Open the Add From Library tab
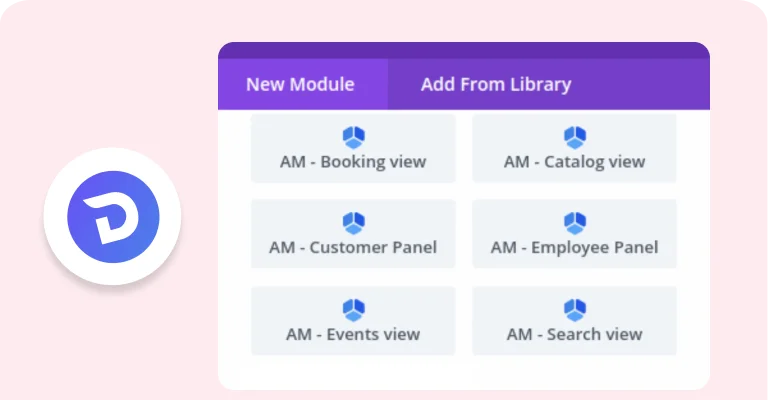This screenshot has height=400, width=768. click(x=496, y=84)
